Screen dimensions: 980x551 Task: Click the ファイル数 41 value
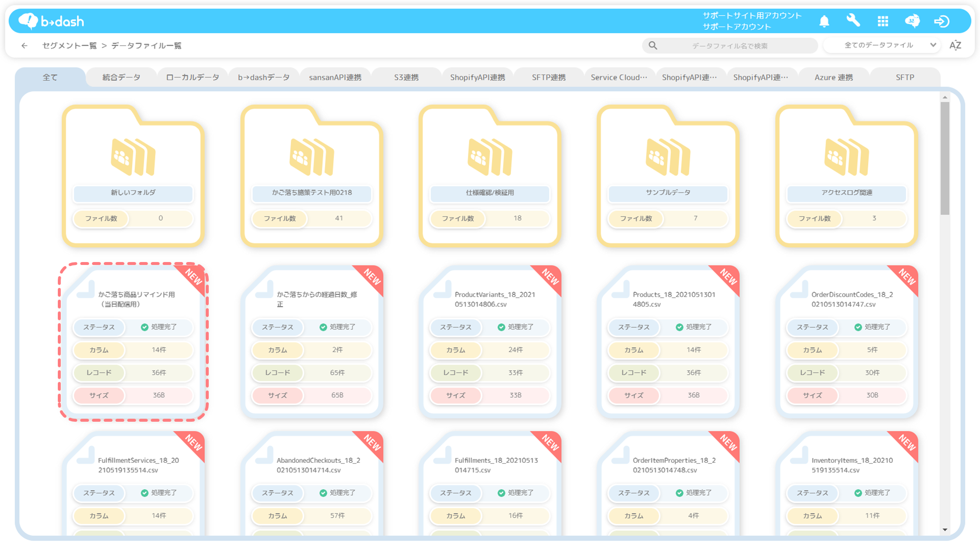339,218
